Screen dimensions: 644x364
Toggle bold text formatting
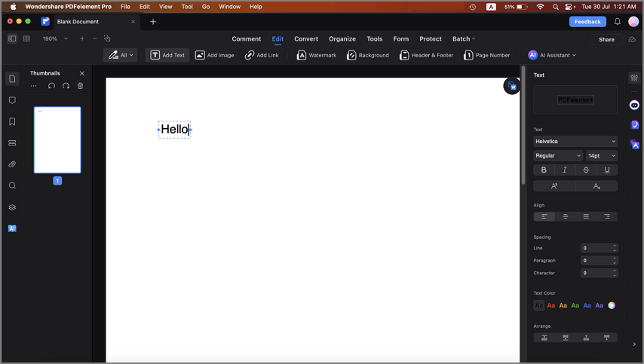click(544, 170)
